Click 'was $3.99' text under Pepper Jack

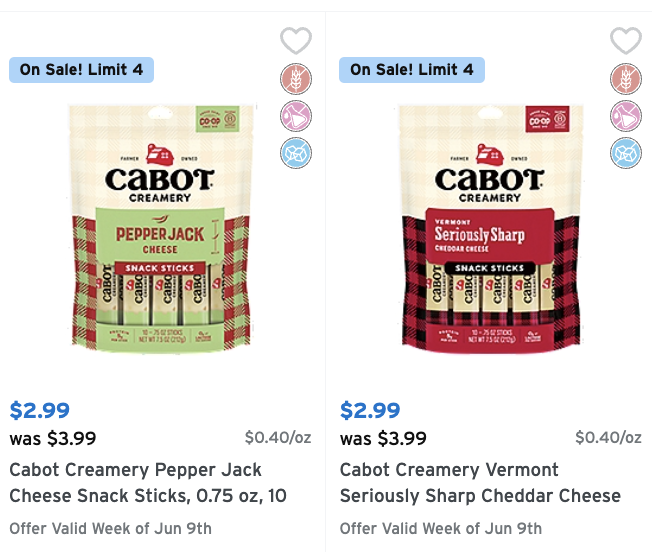tap(53, 438)
